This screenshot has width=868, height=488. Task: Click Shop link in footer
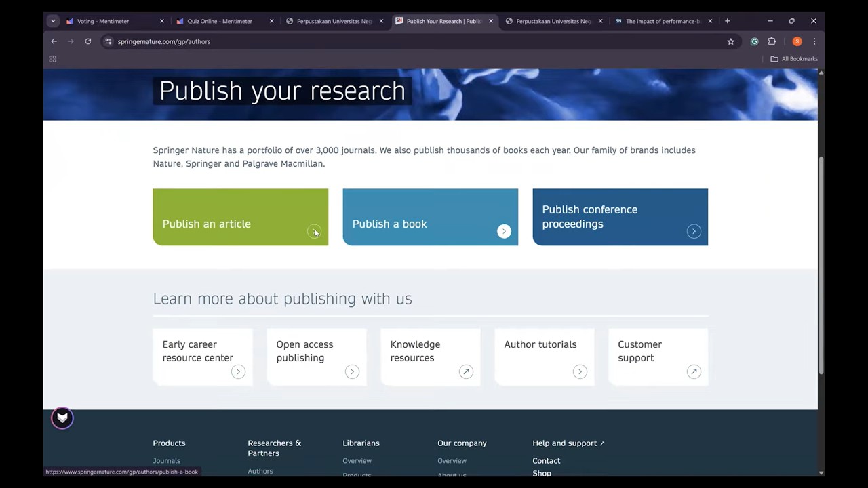pos(542,473)
